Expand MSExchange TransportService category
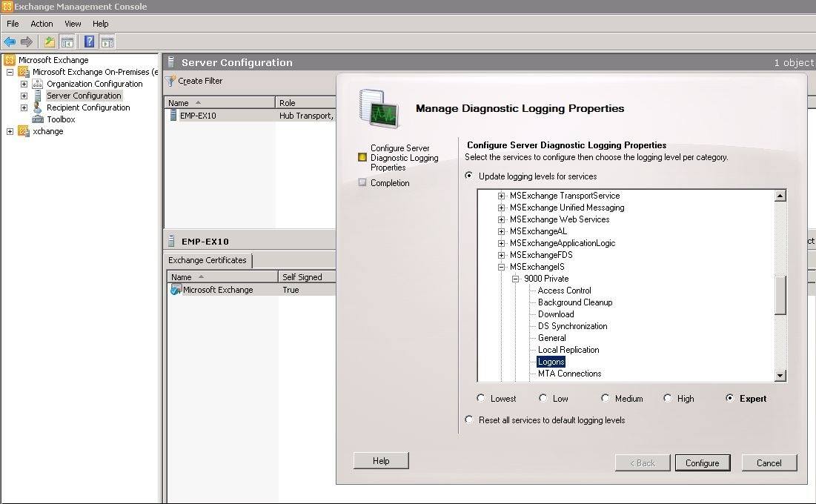 [501, 196]
